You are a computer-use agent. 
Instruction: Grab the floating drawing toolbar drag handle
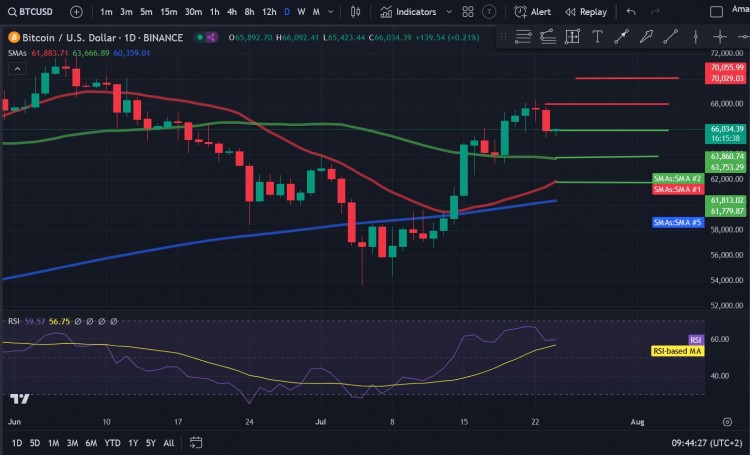(503, 36)
